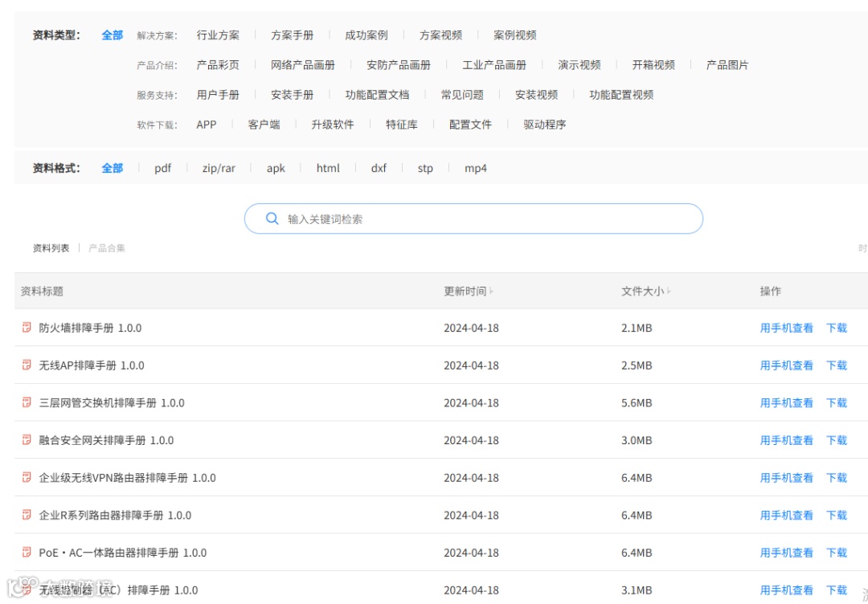The width and height of the screenshot is (868, 604).
Task: Click PDF icon for 防火墙排障手册
Action: point(26,328)
